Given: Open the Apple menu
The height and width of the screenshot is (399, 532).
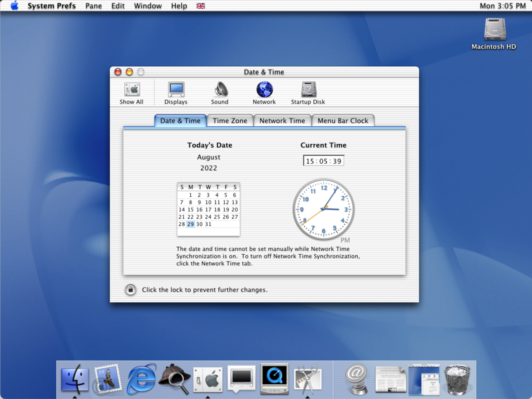Looking at the screenshot, I should (x=15, y=5).
